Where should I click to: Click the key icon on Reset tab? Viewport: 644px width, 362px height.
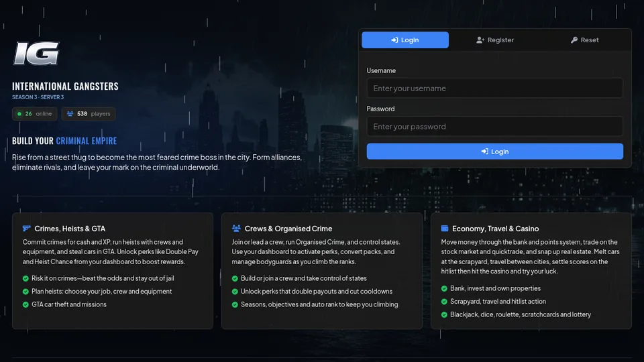coord(574,40)
